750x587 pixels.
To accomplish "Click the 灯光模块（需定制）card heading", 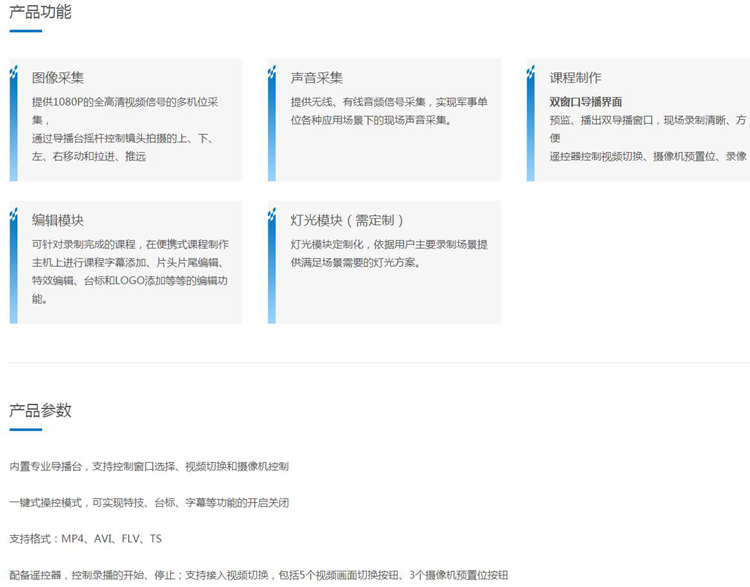I will 348,220.
